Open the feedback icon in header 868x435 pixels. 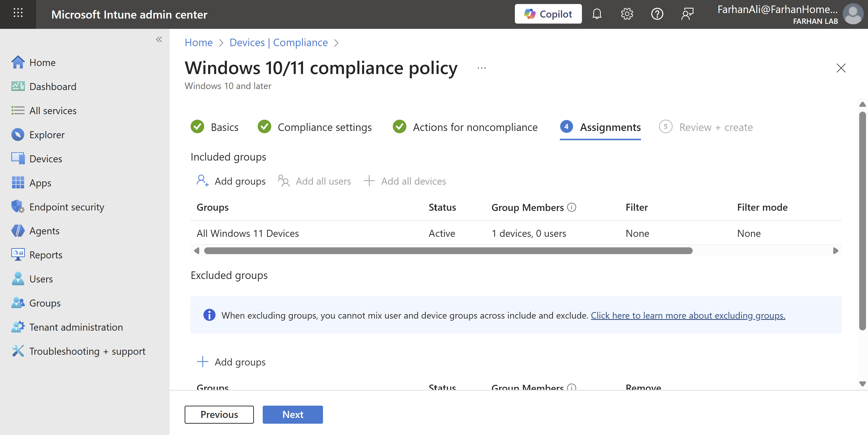pos(687,14)
